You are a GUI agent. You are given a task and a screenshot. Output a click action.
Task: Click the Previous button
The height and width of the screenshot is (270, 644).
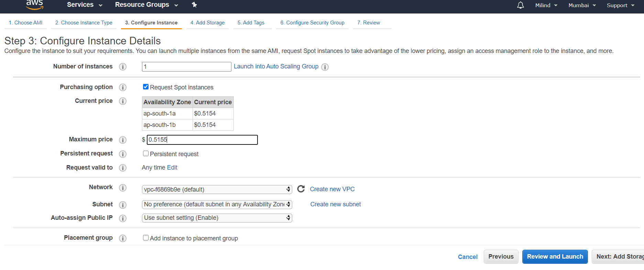(x=501, y=257)
